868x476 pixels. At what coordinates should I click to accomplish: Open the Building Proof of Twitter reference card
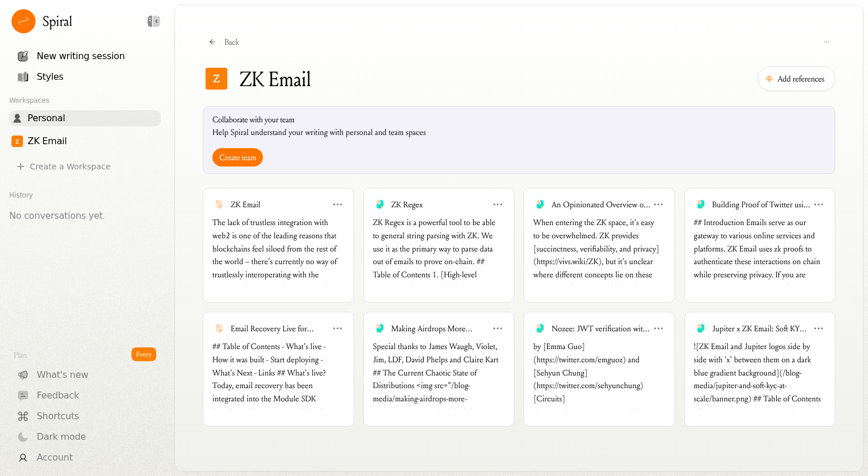[x=759, y=245]
